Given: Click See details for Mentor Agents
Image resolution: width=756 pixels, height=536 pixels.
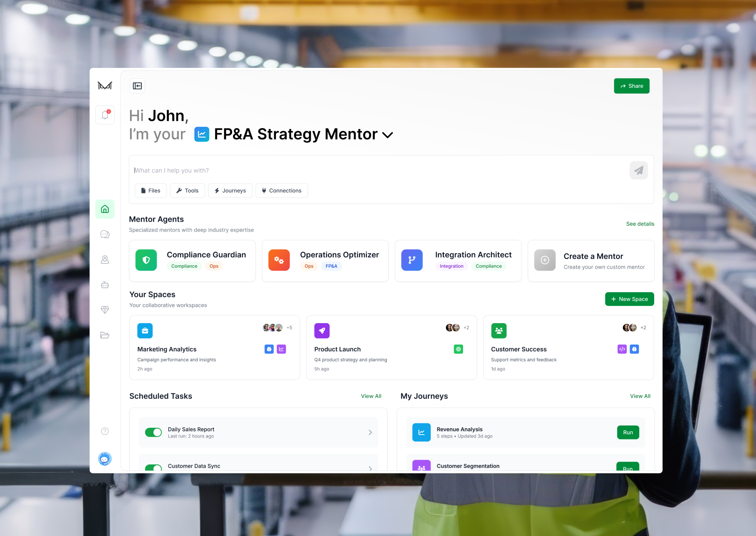Looking at the screenshot, I should click(640, 223).
